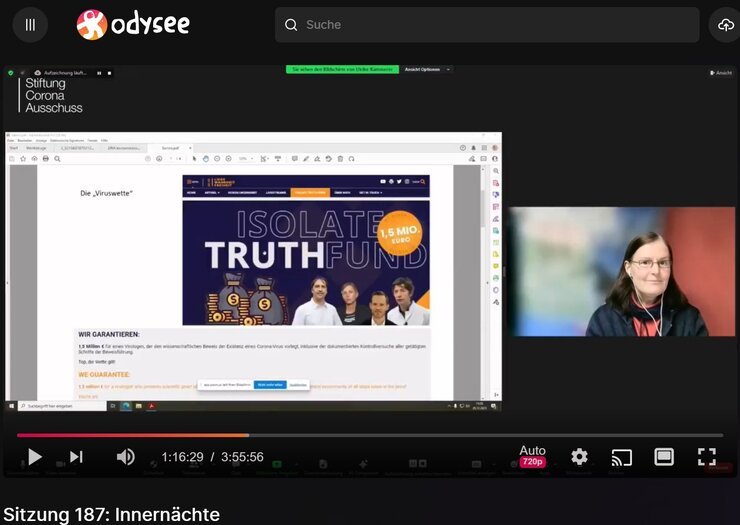Open the Acrobat icon in the shared taskbar
740x525 pixels.
(x=151, y=406)
